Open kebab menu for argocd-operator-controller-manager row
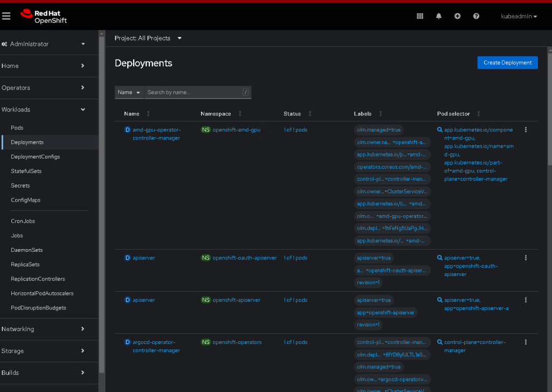The width and height of the screenshot is (552, 392). point(526,342)
